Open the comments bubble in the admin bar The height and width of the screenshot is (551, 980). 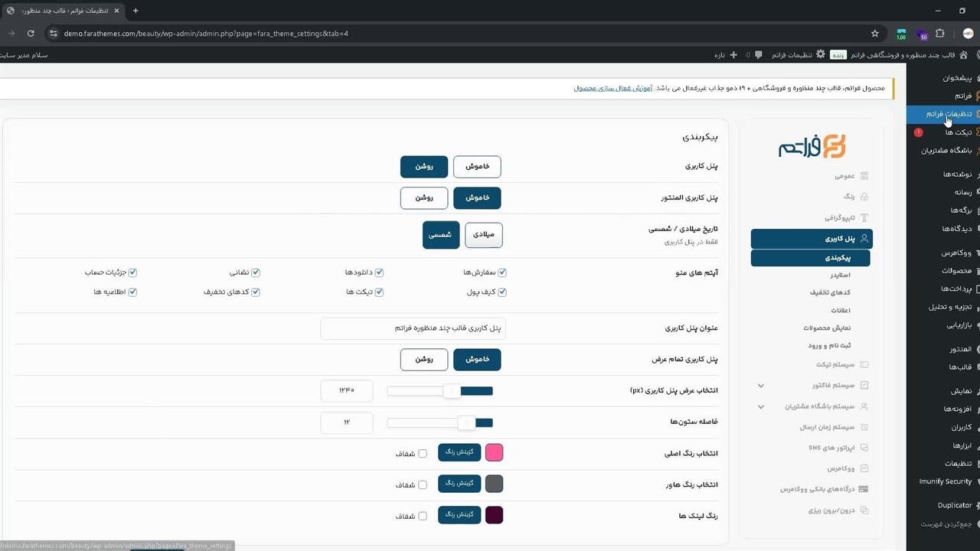pyautogui.click(x=758, y=55)
